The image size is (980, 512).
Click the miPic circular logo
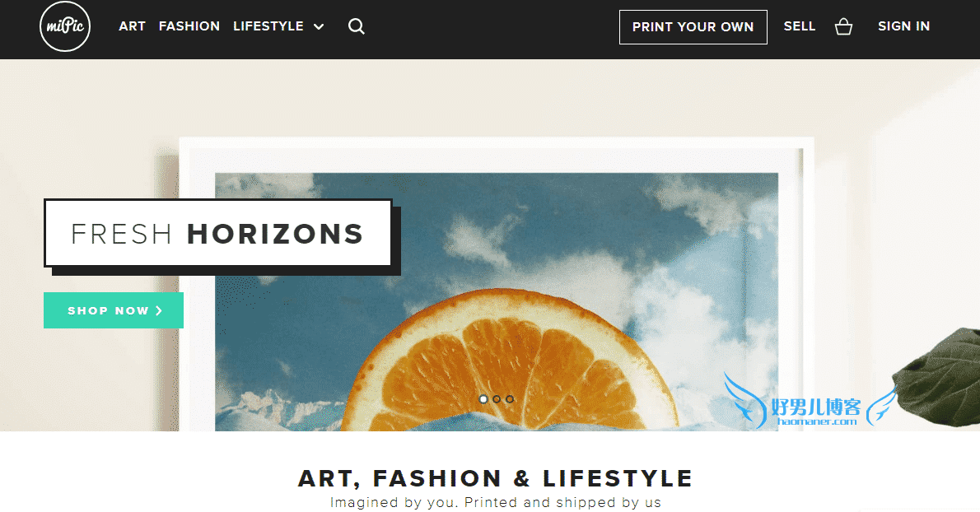coord(65,26)
